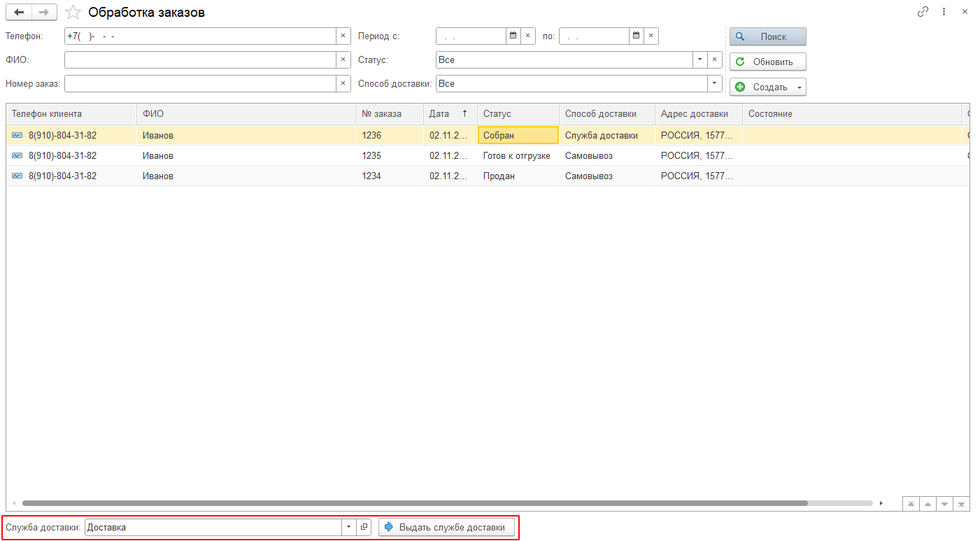Screen dimensions: 980x541
Task: Jump to the first row of list
Action: coord(911,503)
